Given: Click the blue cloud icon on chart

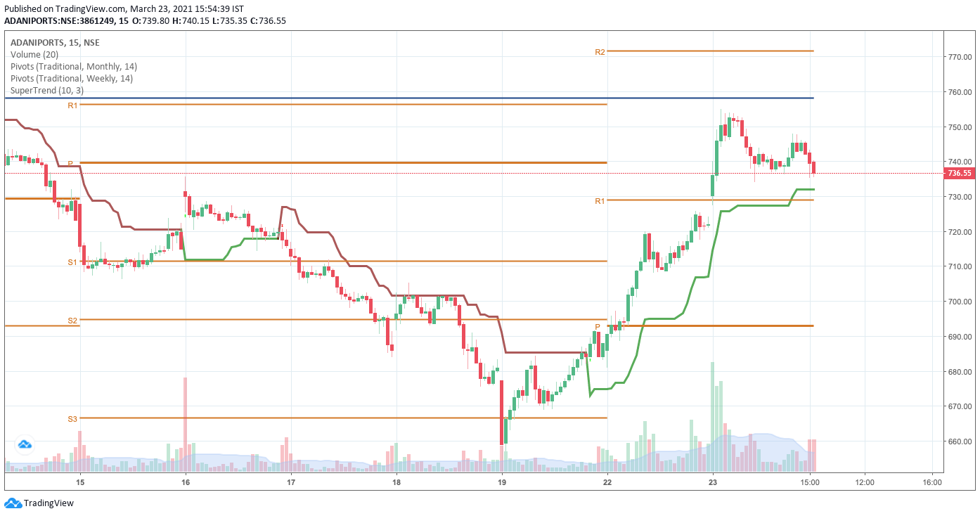Looking at the screenshot, I should (x=25, y=444).
